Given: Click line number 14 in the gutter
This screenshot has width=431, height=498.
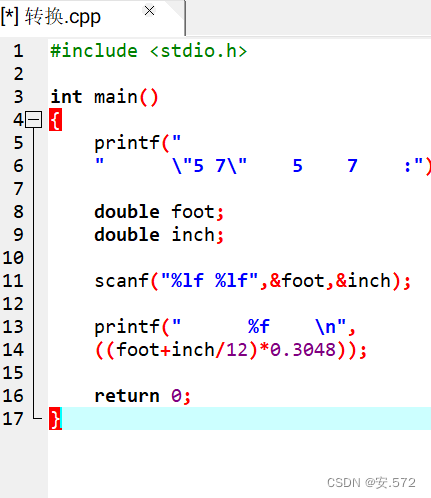Looking at the screenshot, I should pyautogui.click(x=13, y=350).
